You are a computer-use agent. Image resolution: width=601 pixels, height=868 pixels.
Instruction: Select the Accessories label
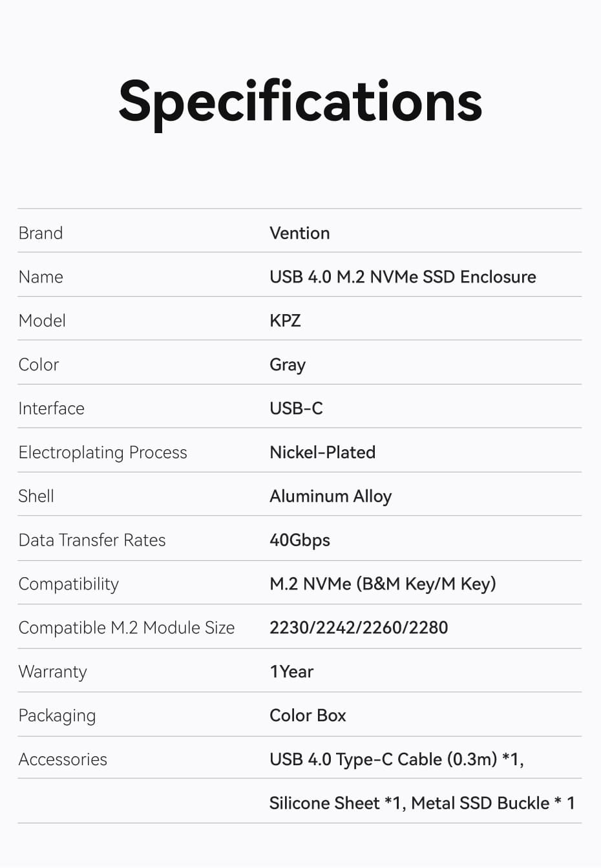tap(63, 759)
